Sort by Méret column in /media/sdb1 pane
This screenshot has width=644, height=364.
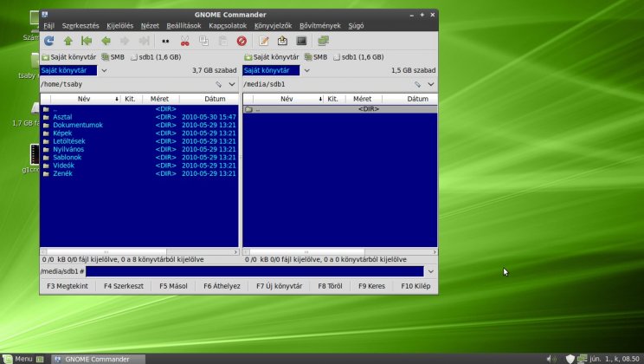pos(364,99)
